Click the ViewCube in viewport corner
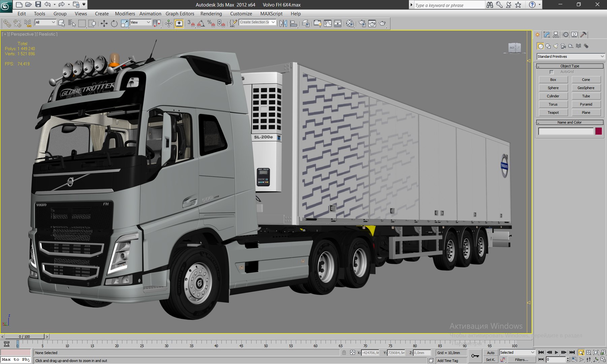The image size is (607, 364). pos(514,48)
